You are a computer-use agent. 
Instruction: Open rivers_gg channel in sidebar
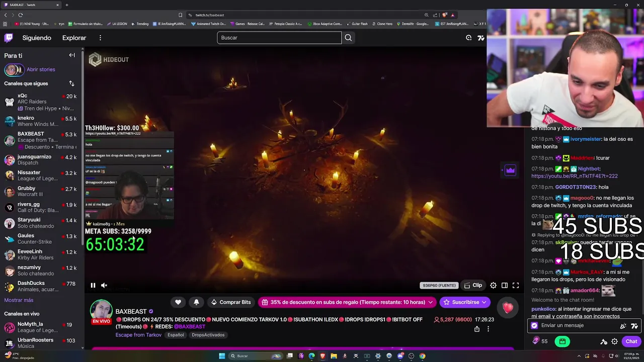[40, 207]
